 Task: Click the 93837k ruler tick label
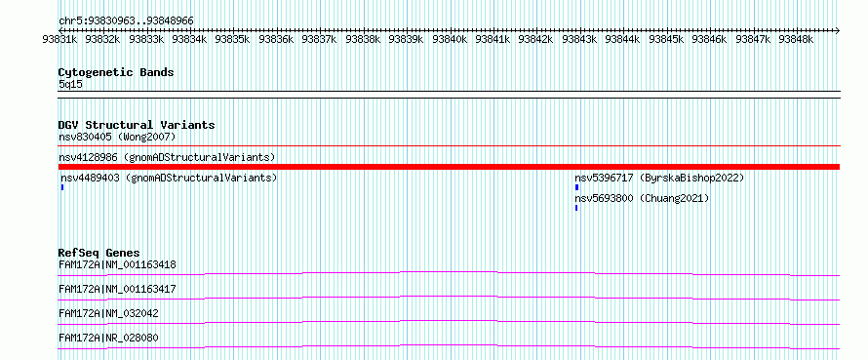(320, 39)
